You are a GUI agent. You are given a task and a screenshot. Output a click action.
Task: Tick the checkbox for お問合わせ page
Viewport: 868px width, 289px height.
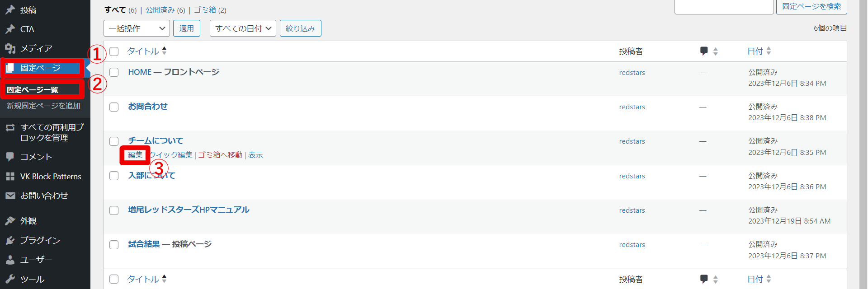tap(114, 107)
